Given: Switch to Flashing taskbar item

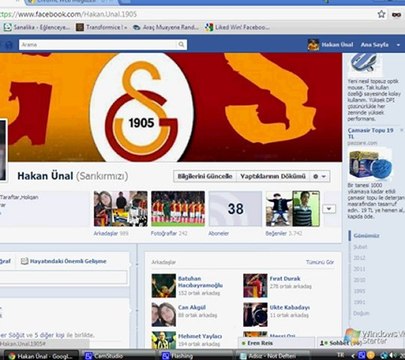Looking at the screenshot, I should pos(196,356).
